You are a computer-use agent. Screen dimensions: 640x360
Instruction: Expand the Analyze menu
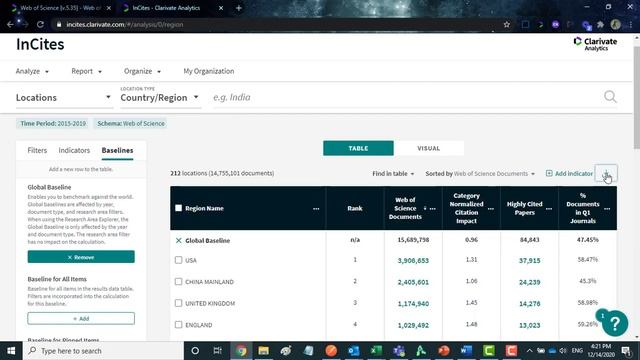click(32, 71)
